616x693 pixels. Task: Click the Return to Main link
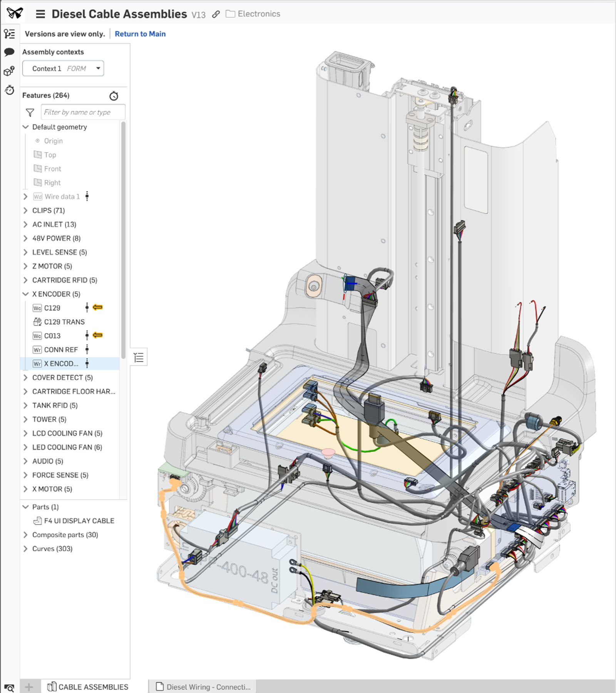(141, 34)
